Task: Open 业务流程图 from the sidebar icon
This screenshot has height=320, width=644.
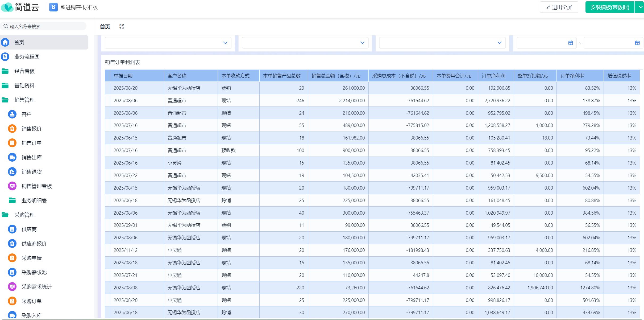Action: (x=5, y=57)
